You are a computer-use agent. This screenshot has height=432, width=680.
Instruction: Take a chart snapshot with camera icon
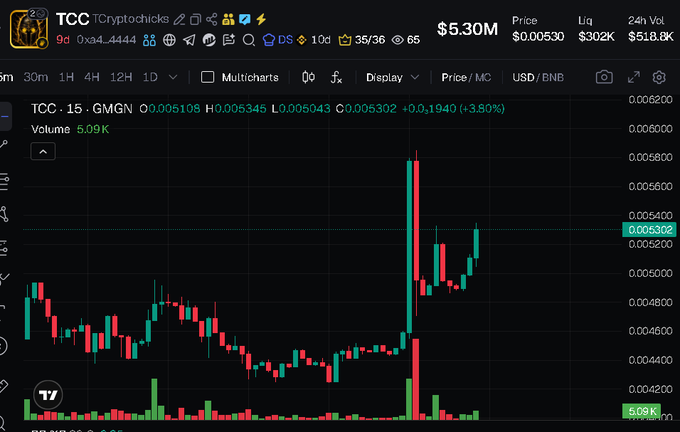pos(604,77)
